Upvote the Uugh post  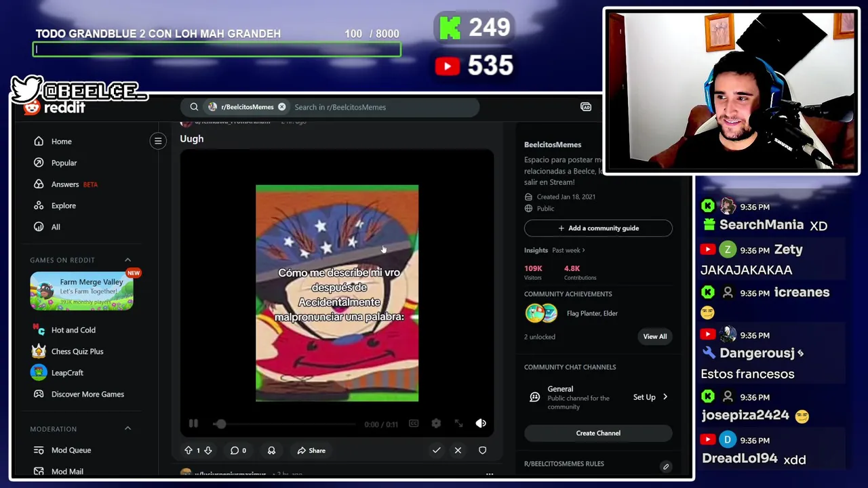(x=189, y=450)
